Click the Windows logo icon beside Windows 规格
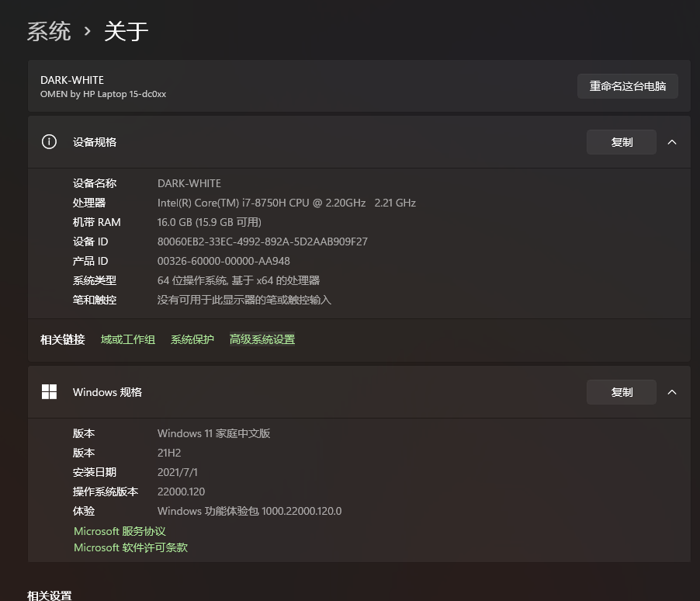Screen dimensions: 700x601 pos(49,392)
